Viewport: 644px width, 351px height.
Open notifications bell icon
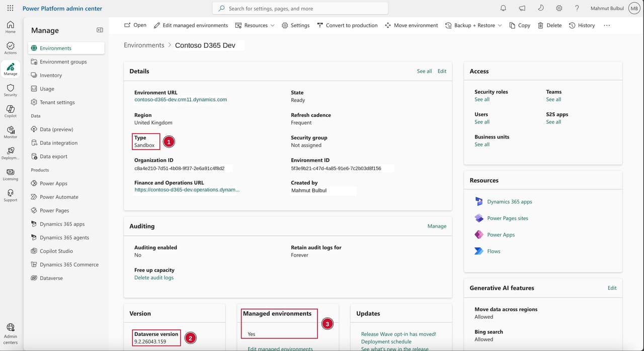503,8
